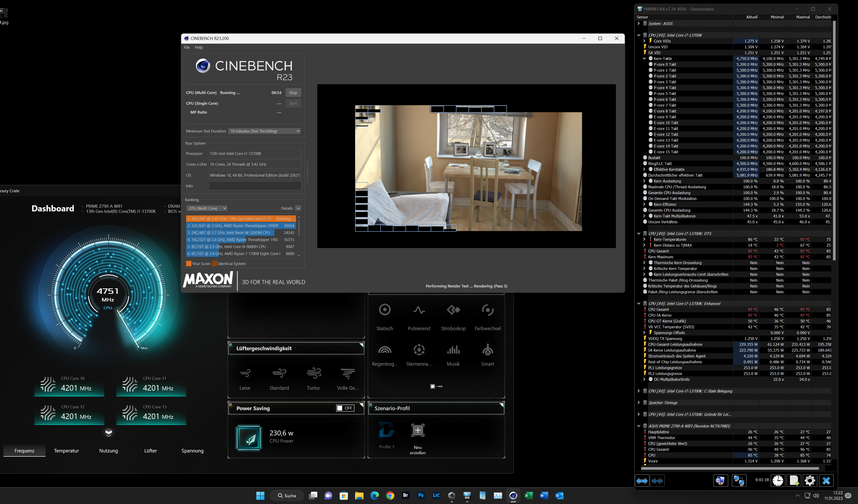Toggle the Power Saving OFF switch

345,408
